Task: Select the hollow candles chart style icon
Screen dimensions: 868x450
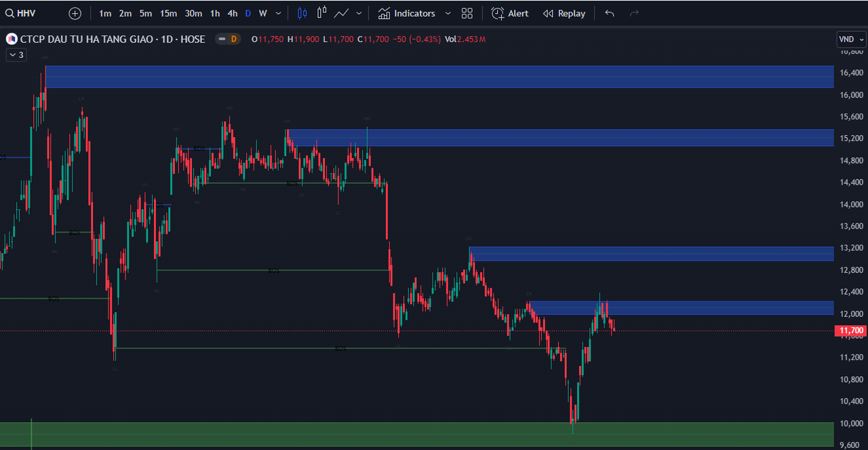Action: pos(321,13)
